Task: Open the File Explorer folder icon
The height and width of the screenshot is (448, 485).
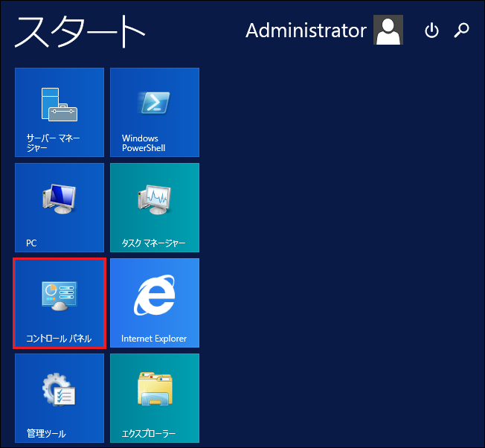Action: coord(154,389)
